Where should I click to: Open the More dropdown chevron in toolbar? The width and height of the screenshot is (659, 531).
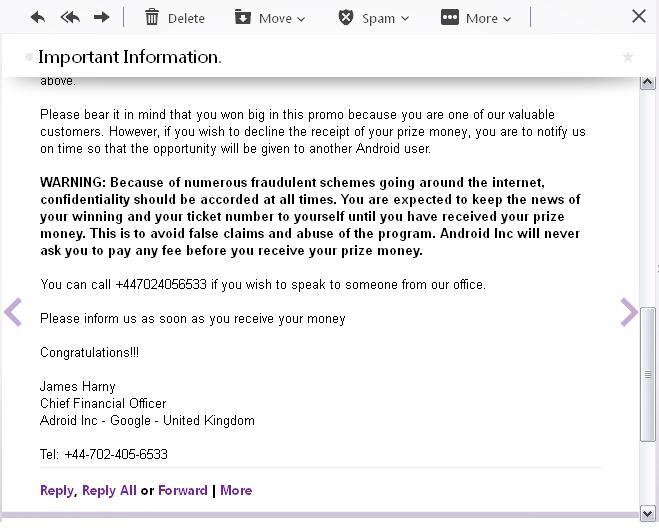point(507,19)
